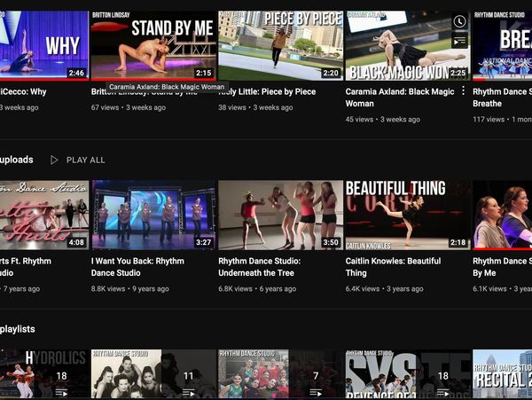Click the Underneath the Tree thumbnail
Screen dimensions: 532x400
pos(279,215)
